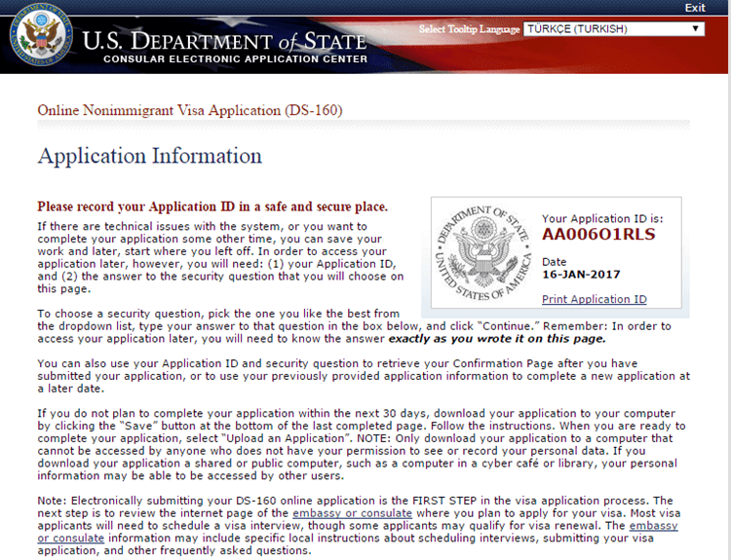The height and width of the screenshot is (560, 731).
Task: Click the date 16-JAN-2017
Action: pos(581,275)
